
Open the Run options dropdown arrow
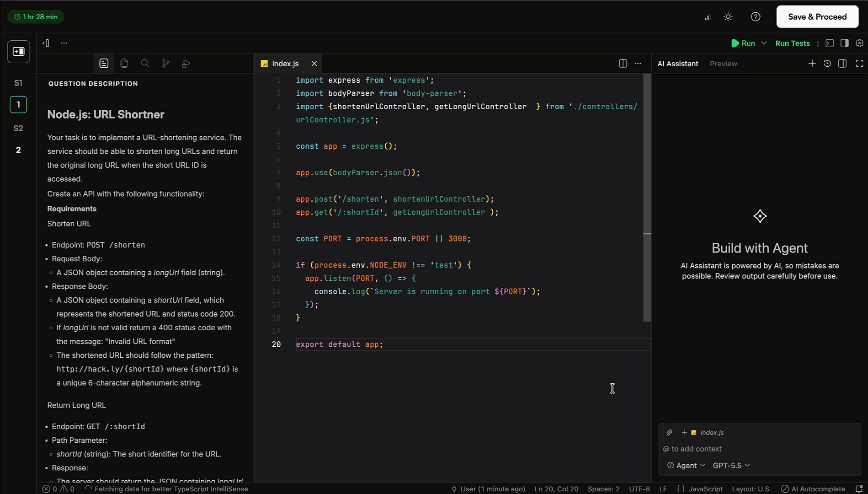pos(764,43)
